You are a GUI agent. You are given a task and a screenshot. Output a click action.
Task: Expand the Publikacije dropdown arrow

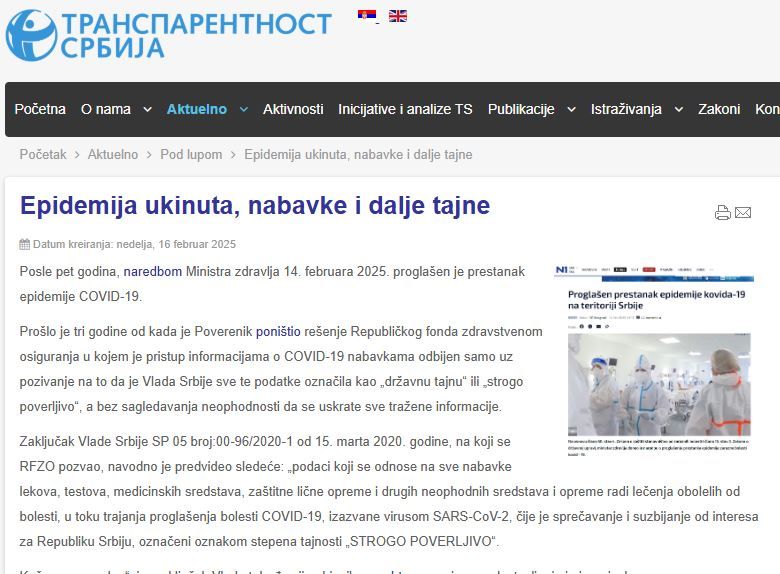click(x=572, y=109)
